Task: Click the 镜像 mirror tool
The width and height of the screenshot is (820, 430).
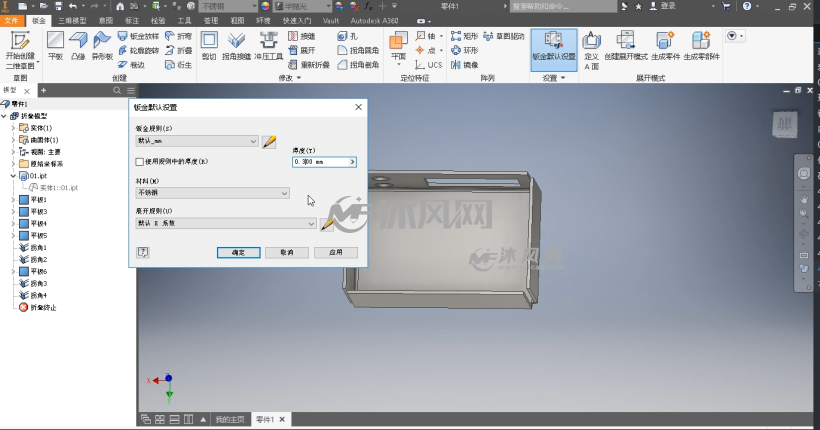Action: coord(464,64)
